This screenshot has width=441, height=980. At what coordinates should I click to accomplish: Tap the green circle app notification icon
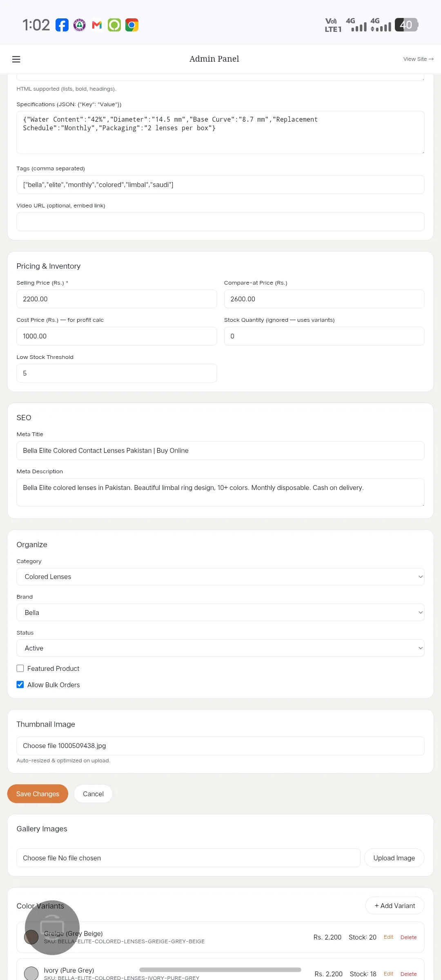click(114, 25)
